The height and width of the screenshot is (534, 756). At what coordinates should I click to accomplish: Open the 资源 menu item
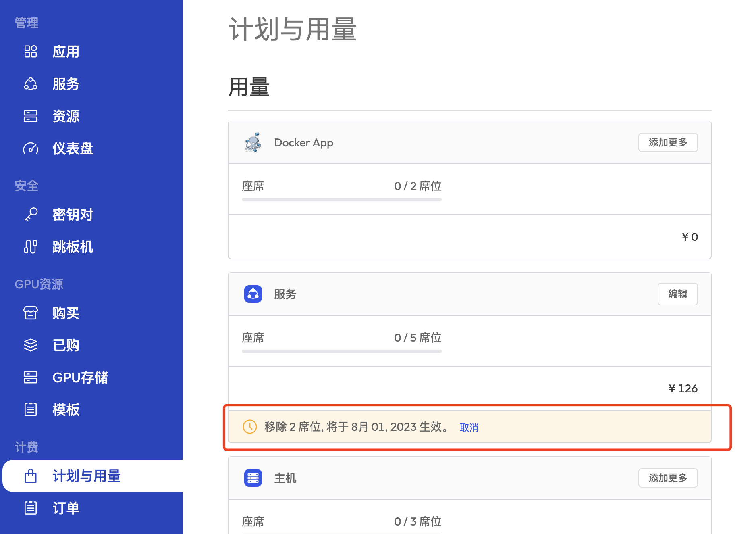point(66,116)
